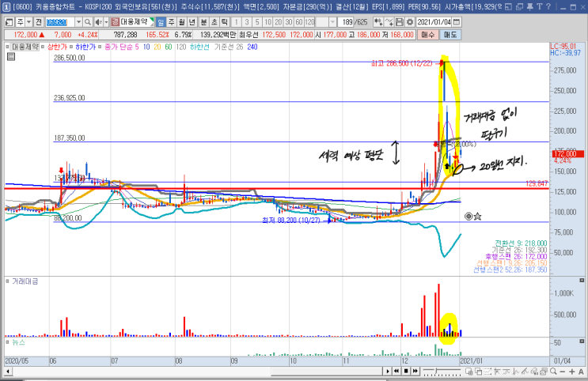This screenshot has width=588, height=381.
Task: Click the circle target marker on chart
Action: click(x=469, y=216)
